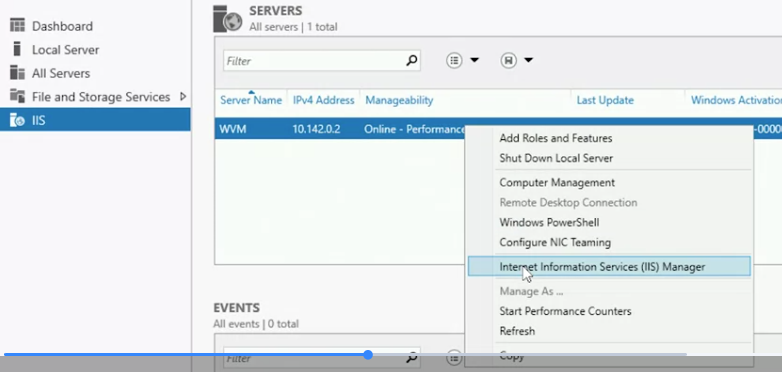Screen dimensions: 782x372
Task: Click the save query icon
Action: (508, 60)
